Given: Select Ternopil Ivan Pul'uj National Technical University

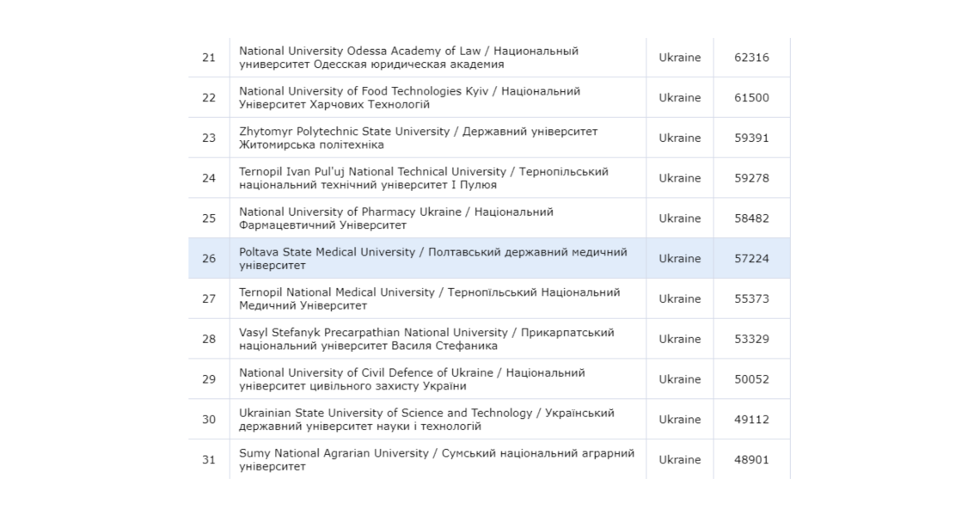Looking at the screenshot, I should (423, 178).
